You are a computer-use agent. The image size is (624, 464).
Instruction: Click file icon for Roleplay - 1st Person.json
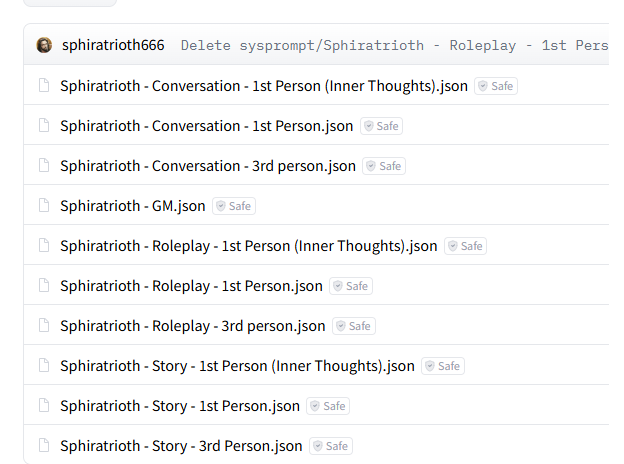click(x=44, y=286)
